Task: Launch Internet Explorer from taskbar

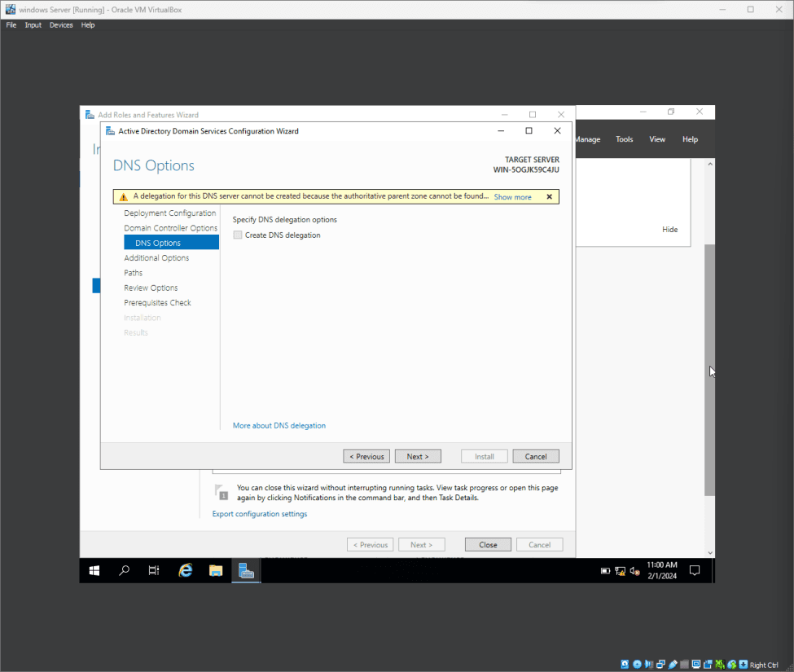Action: click(186, 571)
